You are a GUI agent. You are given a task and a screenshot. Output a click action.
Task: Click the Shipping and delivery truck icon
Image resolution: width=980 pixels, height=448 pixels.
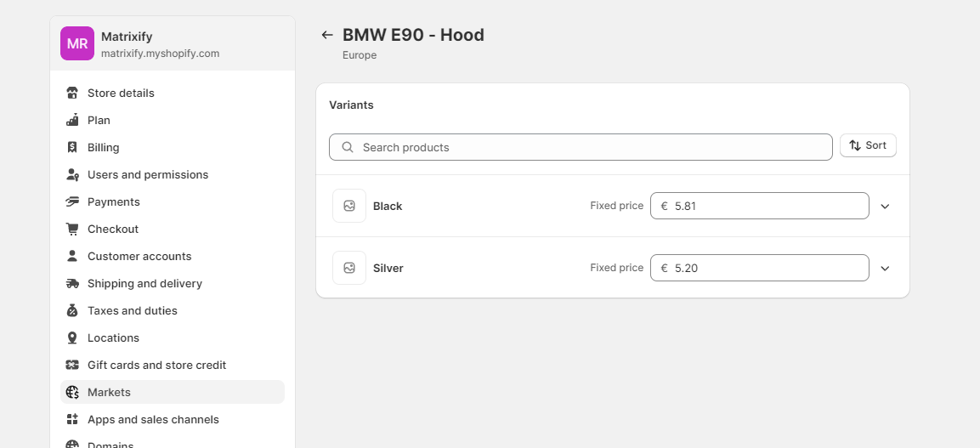(72, 283)
